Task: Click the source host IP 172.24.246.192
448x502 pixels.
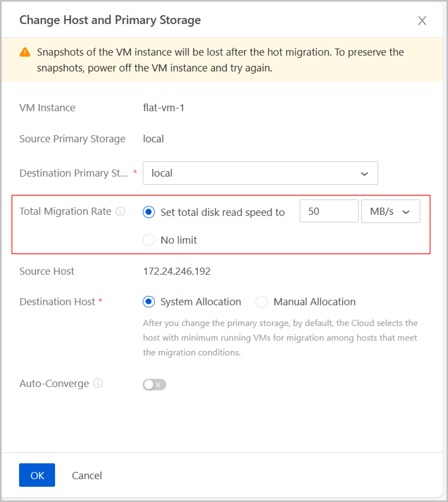Action: (177, 271)
